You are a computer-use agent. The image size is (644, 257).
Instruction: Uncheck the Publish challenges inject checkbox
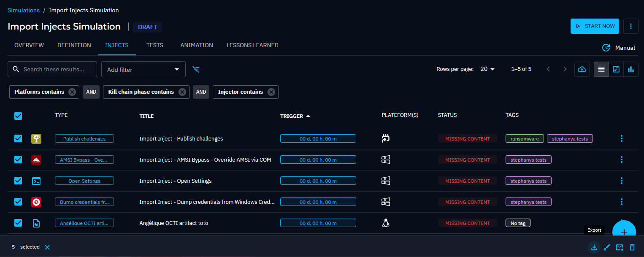pos(18,138)
